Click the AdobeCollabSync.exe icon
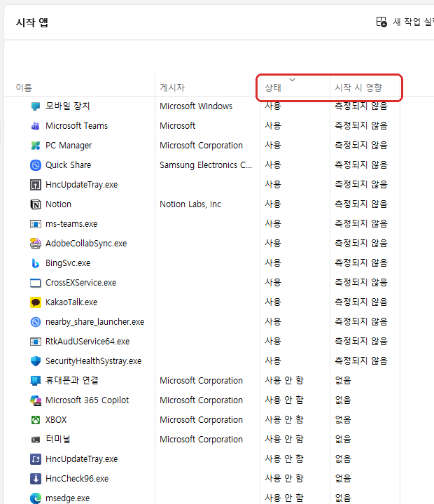 click(36, 244)
